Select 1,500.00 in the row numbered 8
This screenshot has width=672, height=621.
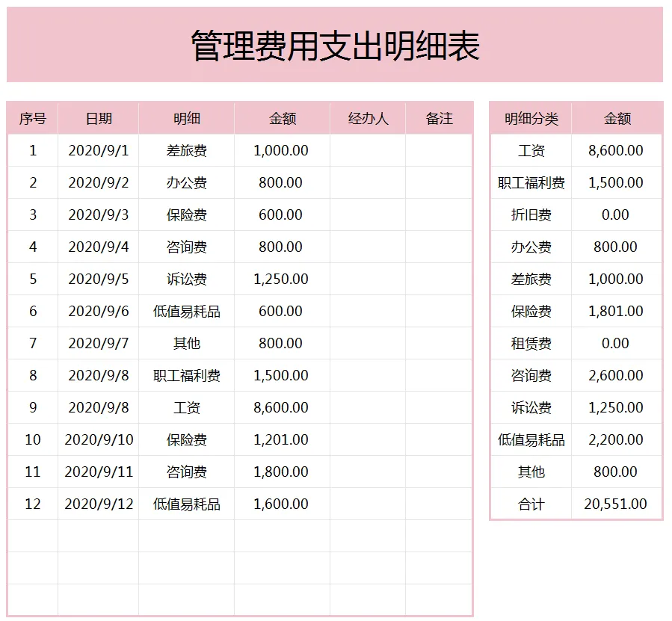281,375
